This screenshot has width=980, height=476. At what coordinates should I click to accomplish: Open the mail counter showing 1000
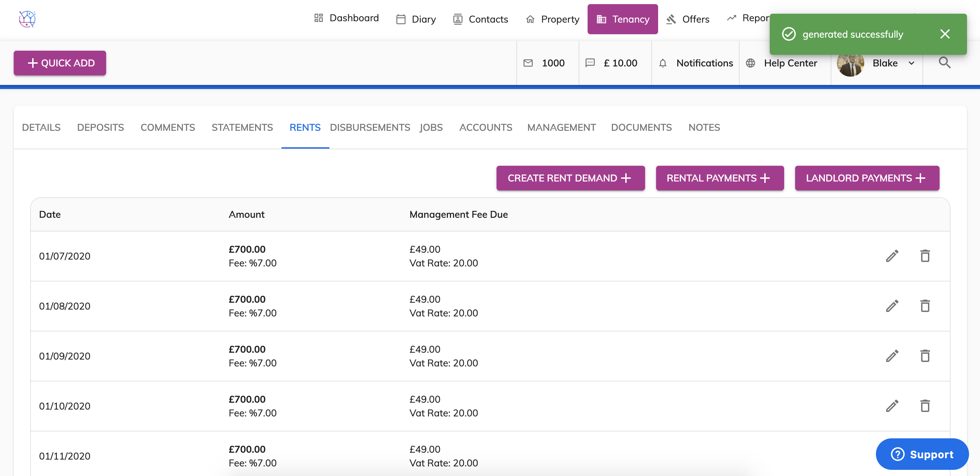(x=544, y=63)
